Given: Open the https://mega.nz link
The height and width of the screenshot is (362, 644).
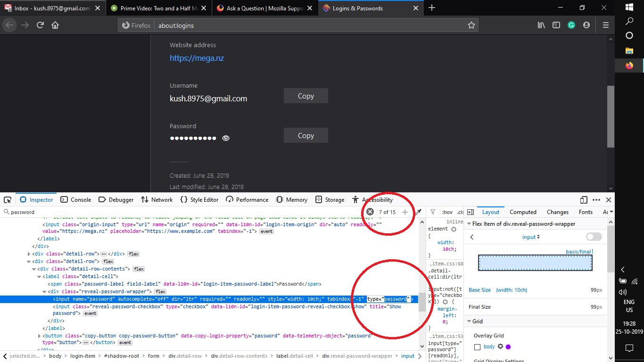Looking at the screenshot, I should (197, 58).
